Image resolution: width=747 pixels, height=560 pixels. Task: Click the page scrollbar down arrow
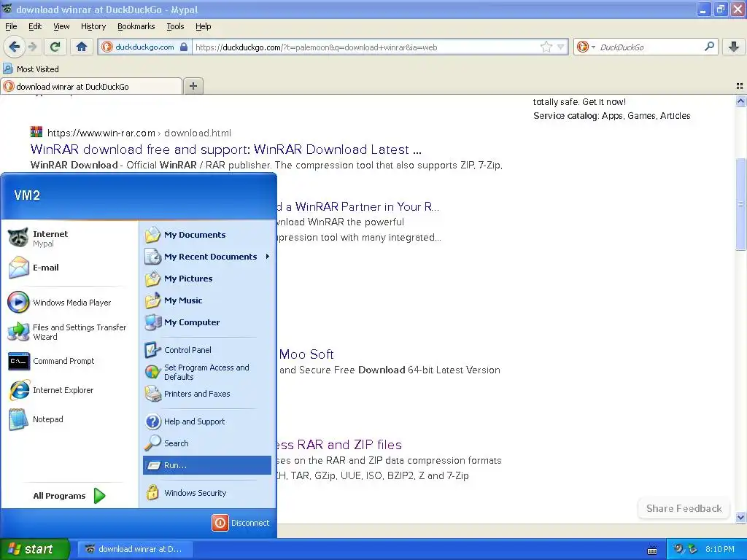coord(740,517)
